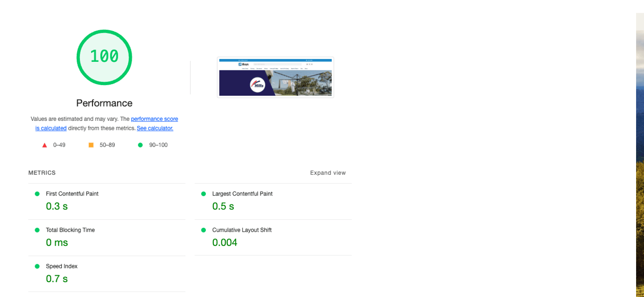The image size is (644, 297).
Task: Click green status dot beside Speed Index
Action: (37, 266)
